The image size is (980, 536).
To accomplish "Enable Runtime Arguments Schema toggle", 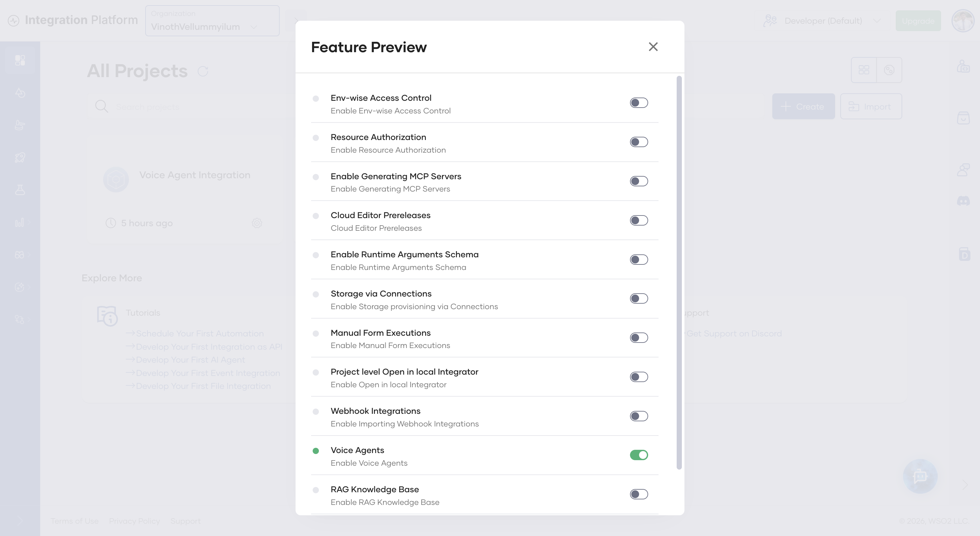I will click(x=639, y=260).
